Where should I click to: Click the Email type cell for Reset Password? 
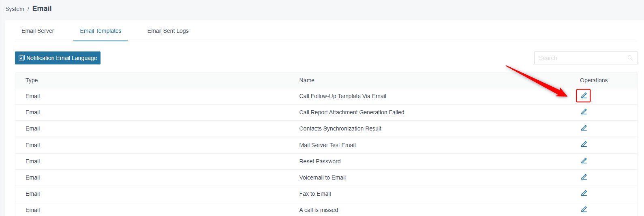click(32, 161)
